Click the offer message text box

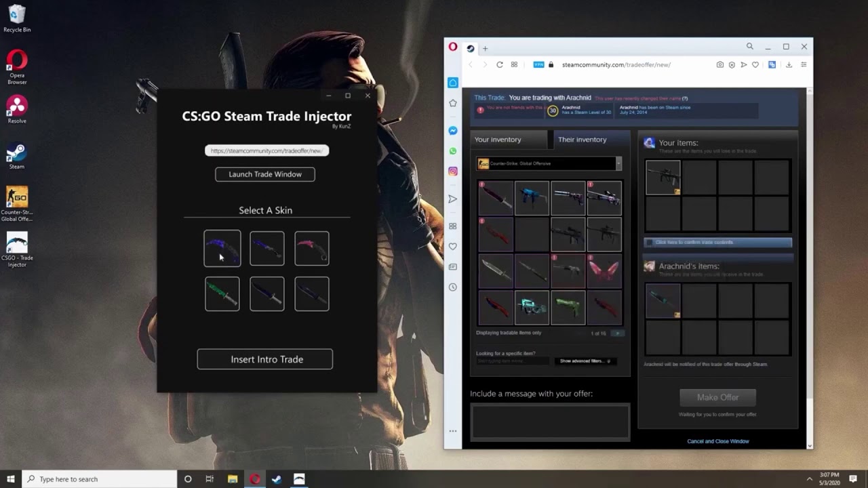tap(550, 422)
